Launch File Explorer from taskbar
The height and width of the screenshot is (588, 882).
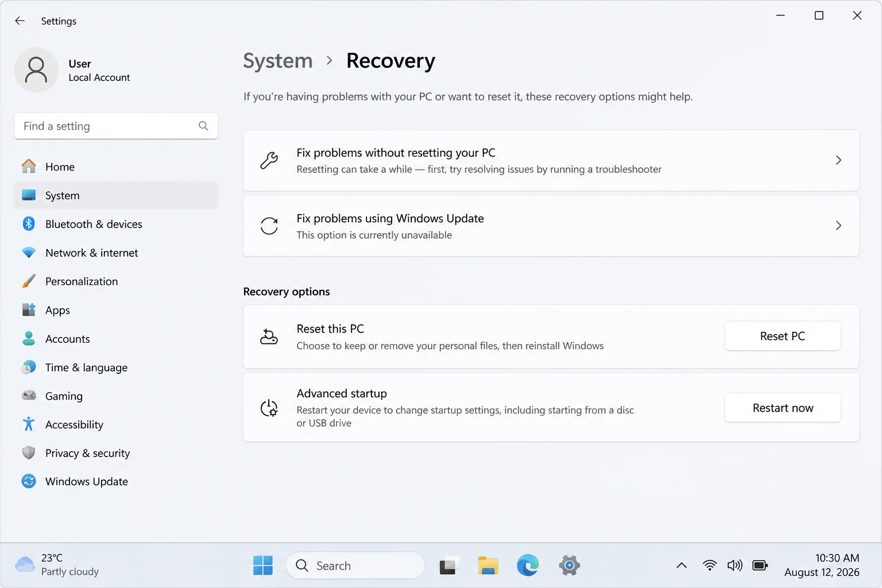[488, 566]
